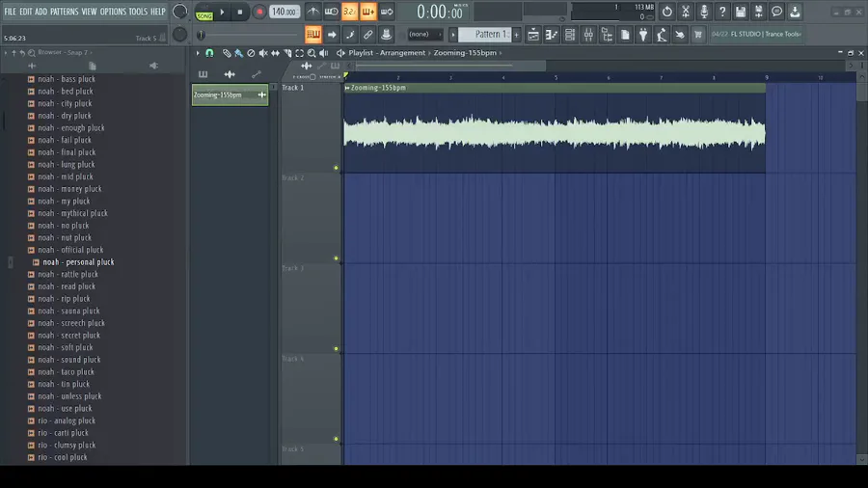Image resolution: width=868 pixels, height=488 pixels.
Task: Select noah - personal pluck preset
Action: (78, 262)
